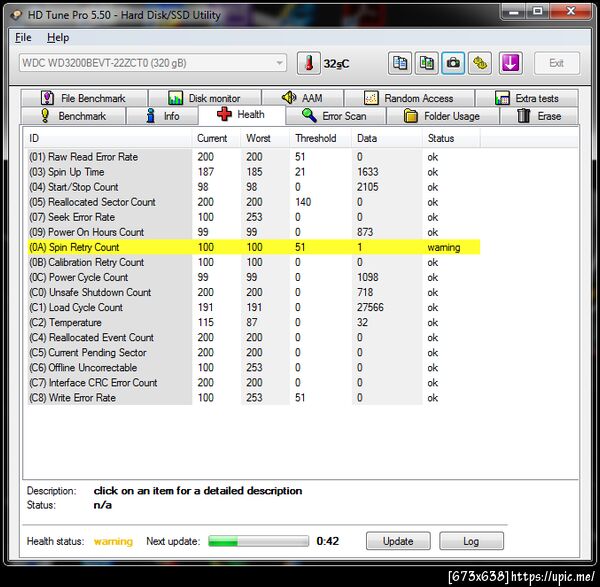Open the Help menu
This screenshot has width=600, height=587.
58,38
